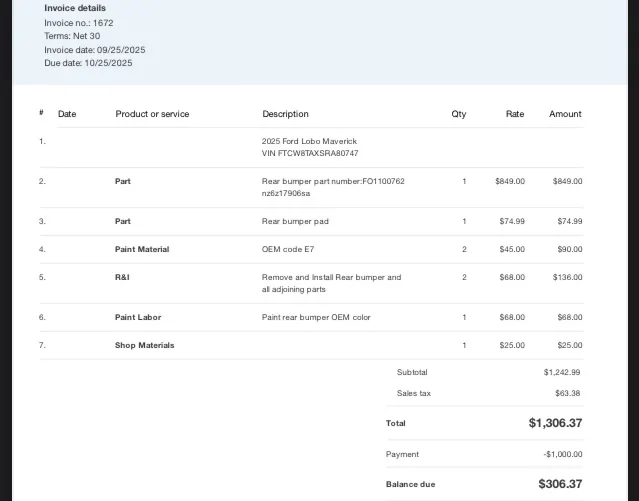This screenshot has height=501, width=639.
Task: Click the 'Balance due' label
Action: click(x=410, y=484)
